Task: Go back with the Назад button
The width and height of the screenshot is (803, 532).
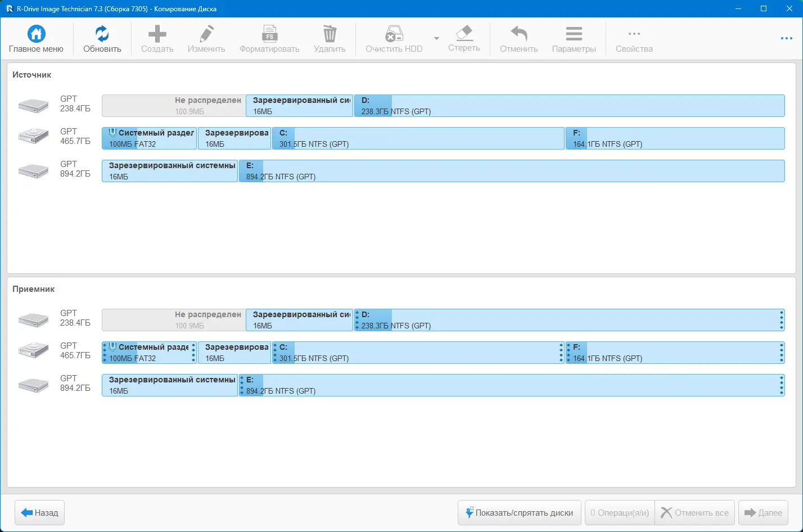Action: tap(40, 513)
